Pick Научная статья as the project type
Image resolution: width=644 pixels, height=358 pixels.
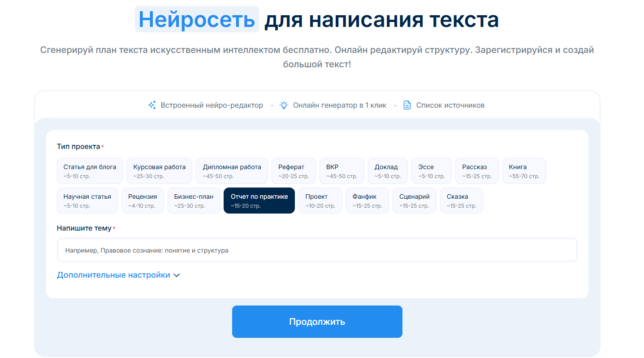click(87, 200)
